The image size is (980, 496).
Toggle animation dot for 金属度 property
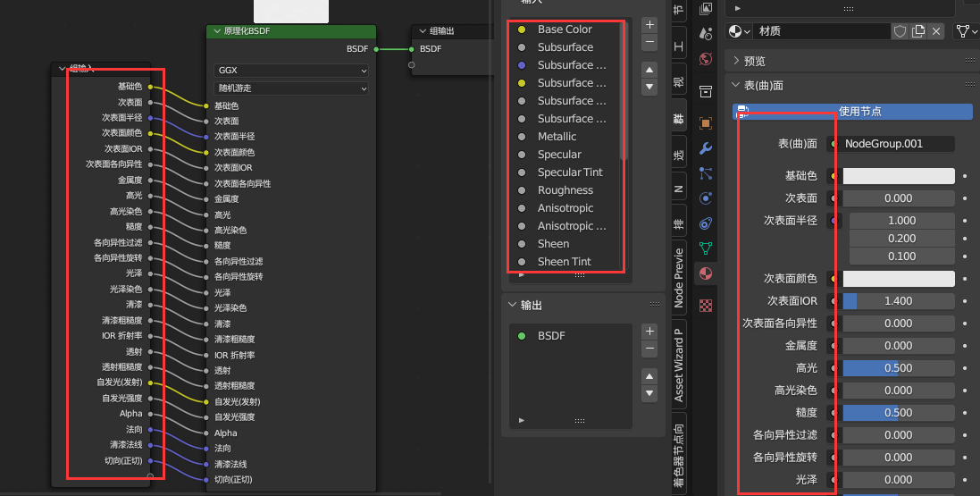965,346
